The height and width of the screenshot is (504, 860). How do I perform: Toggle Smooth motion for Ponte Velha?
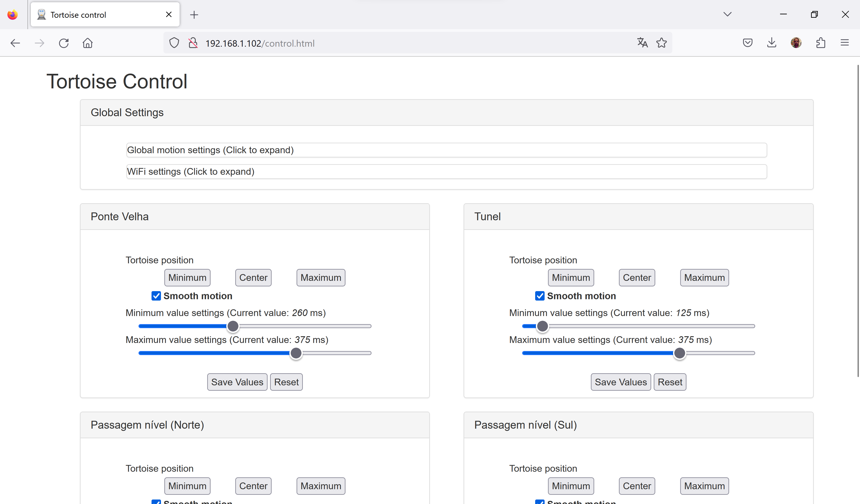(x=156, y=296)
